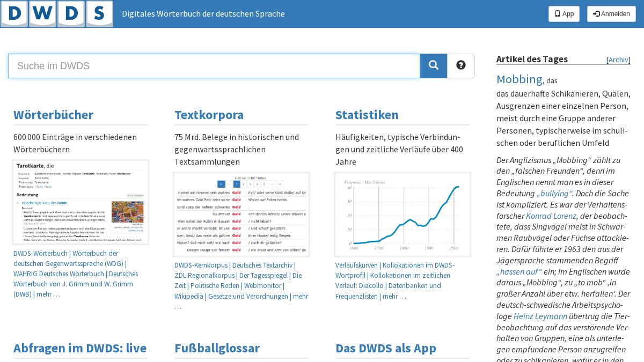This screenshot has height=362, width=644.
Task: Open WAHRIG Deutsches Wörterbuch link
Action: tap(59, 274)
